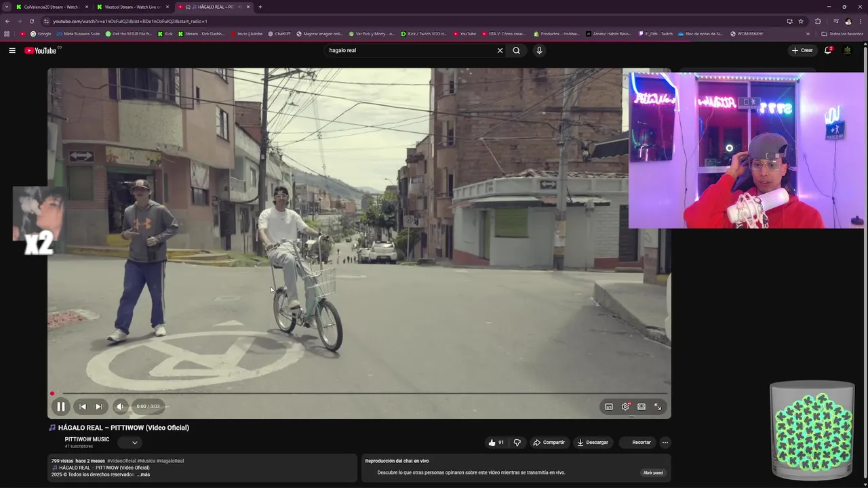Open the #VideoOficial hashtag
Image resolution: width=868 pixels, height=488 pixels.
[121, 461]
